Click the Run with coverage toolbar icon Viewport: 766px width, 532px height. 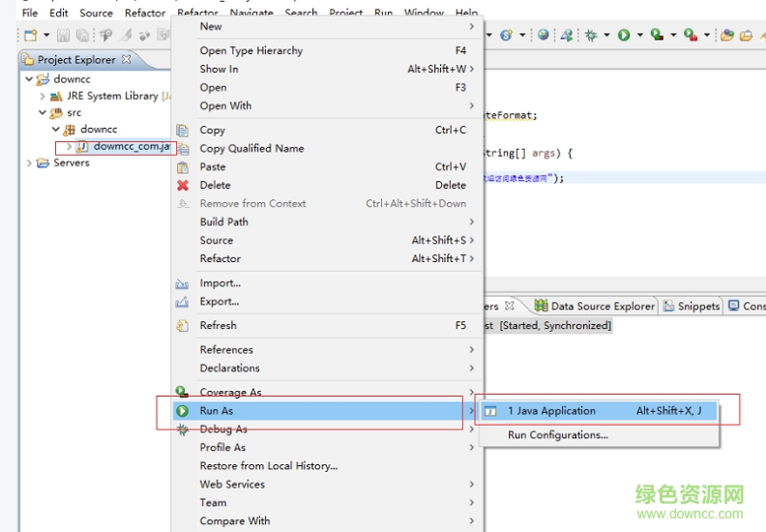pos(657,35)
